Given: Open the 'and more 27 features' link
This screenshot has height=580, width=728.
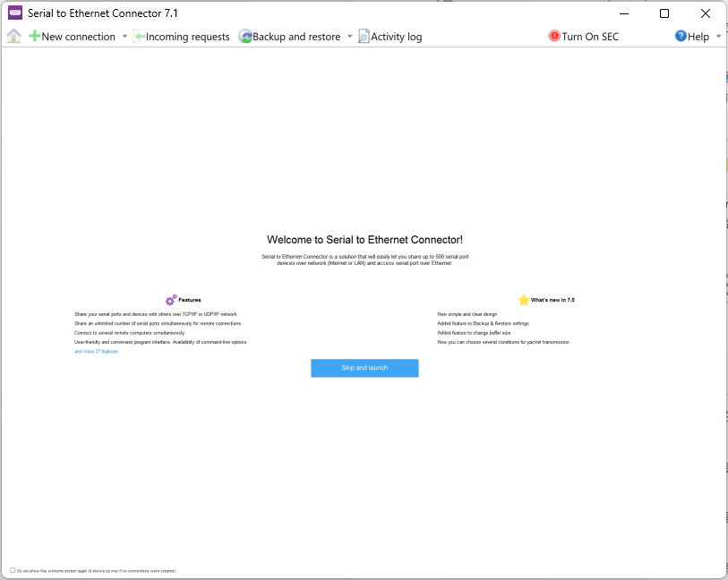Looking at the screenshot, I should [96, 352].
